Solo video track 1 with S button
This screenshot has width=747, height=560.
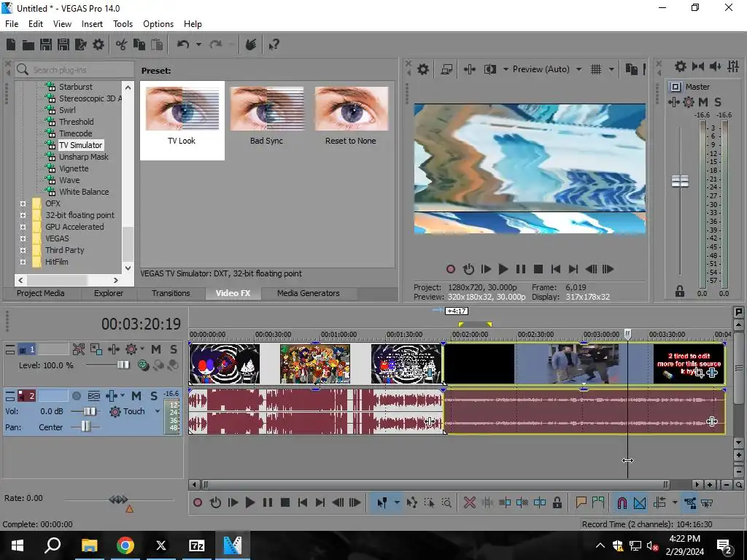(174, 349)
